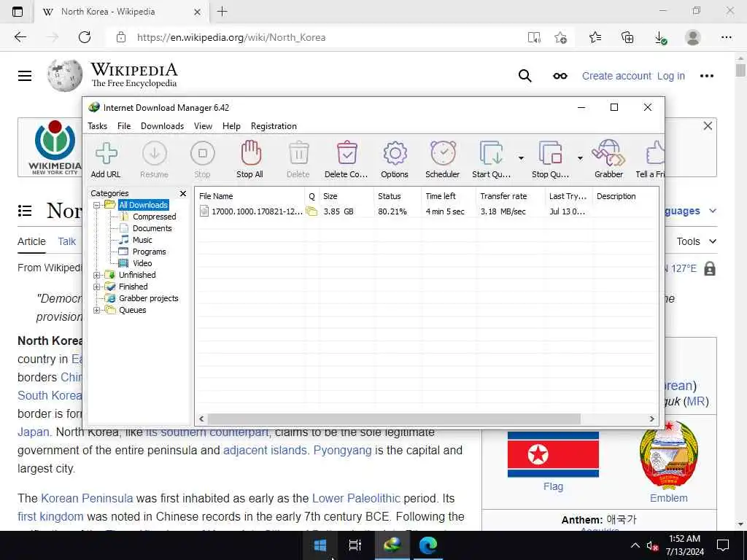Viewport: 747px width, 560px height.
Task: Open Stop Queue dropdown arrow
Action: pos(580,158)
